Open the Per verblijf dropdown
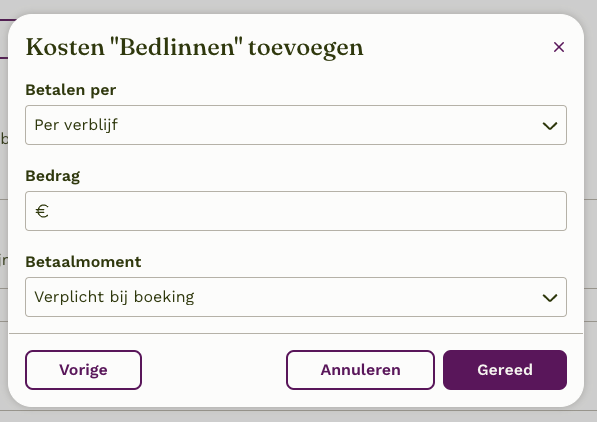The width and height of the screenshot is (597, 422). tap(296, 125)
